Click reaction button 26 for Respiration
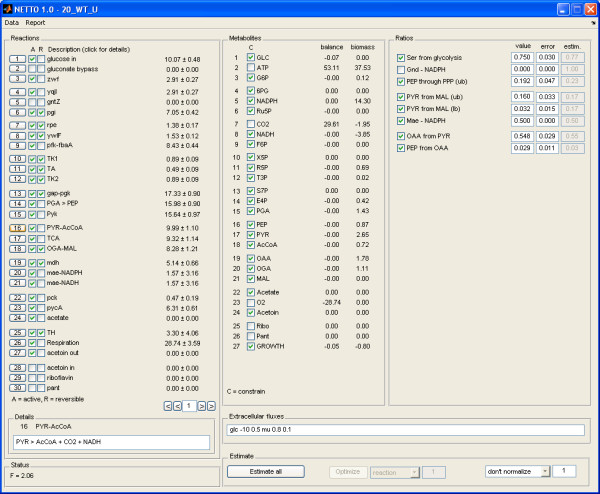Screen dimensions: 600x494 [x=16, y=342]
